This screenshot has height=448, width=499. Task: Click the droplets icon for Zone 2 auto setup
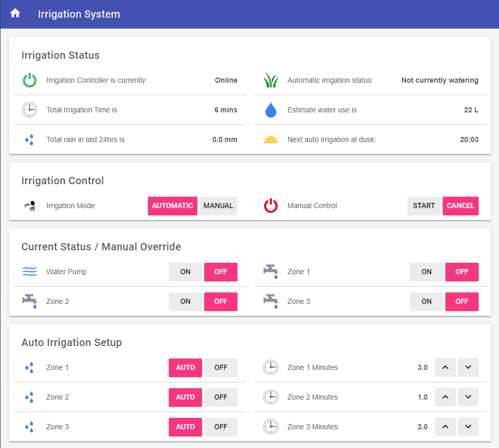tap(30, 397)
